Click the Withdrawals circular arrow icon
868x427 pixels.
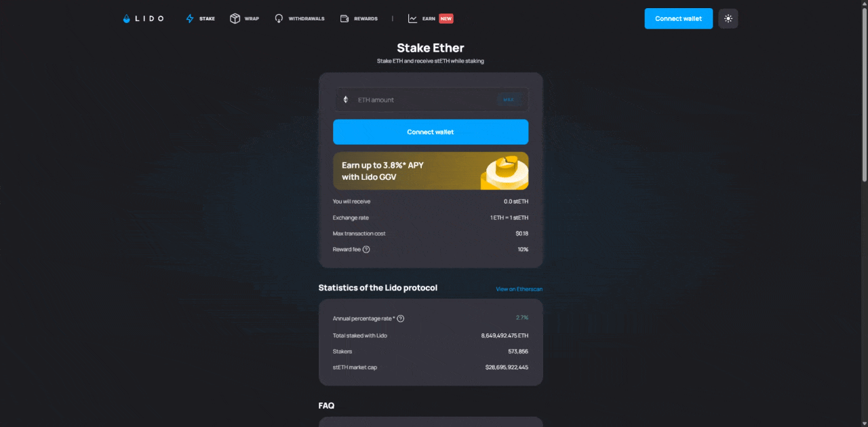coord(279,19)
